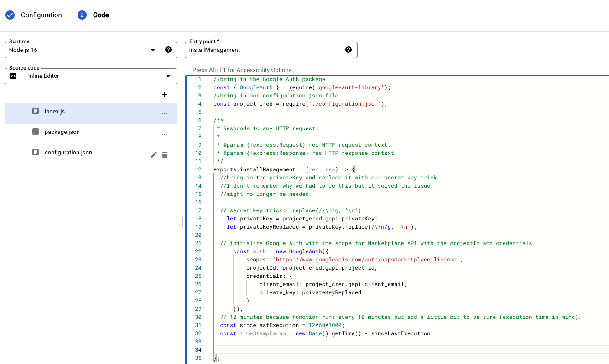This screenshot has width=609, height=364.
Task: Select the index.js file
Action: (91, 113)
